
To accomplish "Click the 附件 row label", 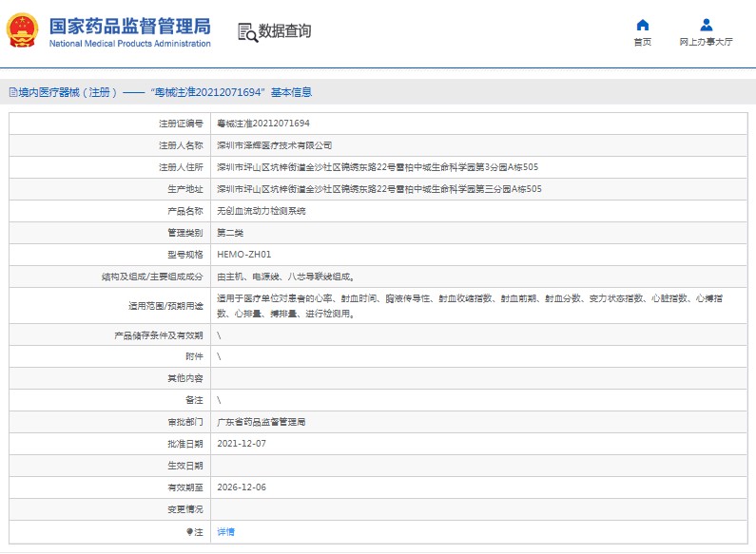I will pos(194,356).
